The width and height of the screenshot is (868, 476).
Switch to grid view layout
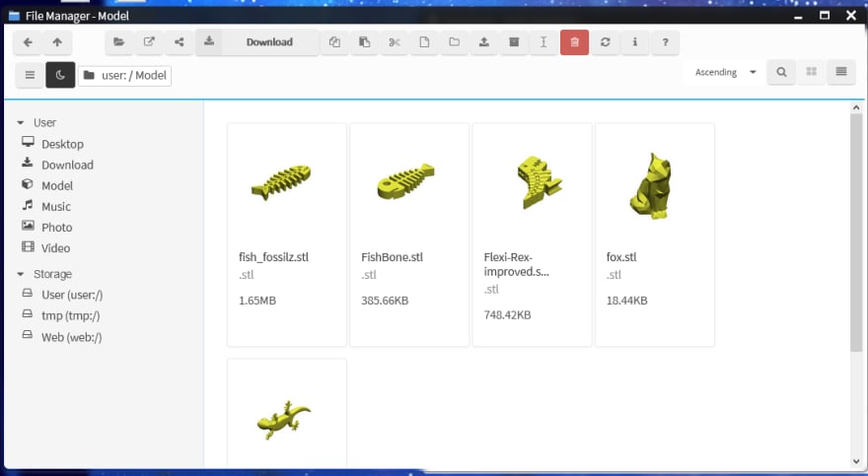(811, 72)
